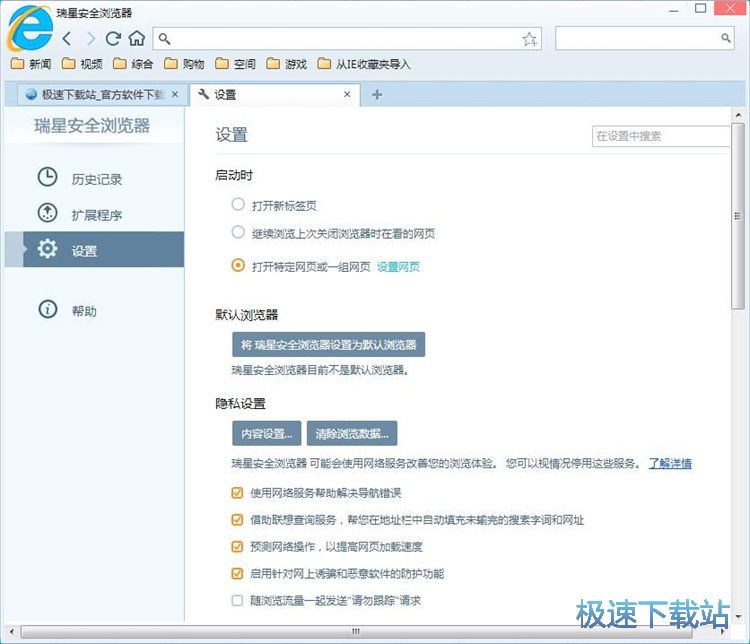Screen dimensions: 750x644
Task: Open the home page icon
Action: 137,38
